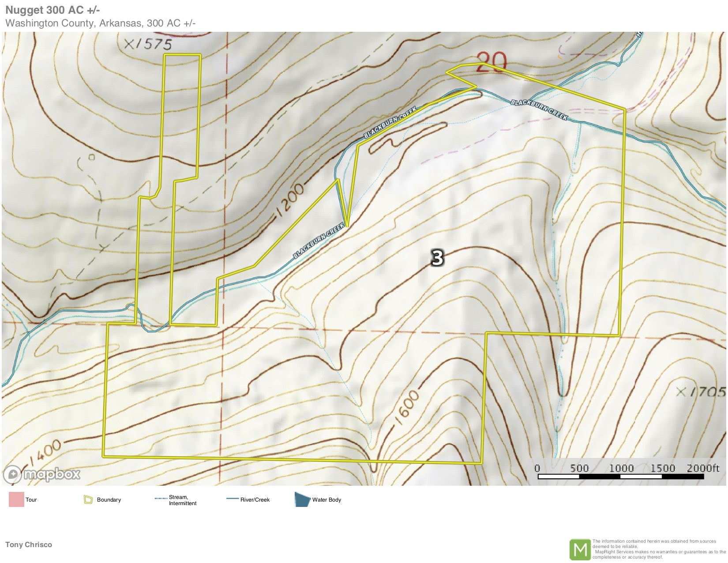Click the Washington County, Arkansas subtitle

100,23
